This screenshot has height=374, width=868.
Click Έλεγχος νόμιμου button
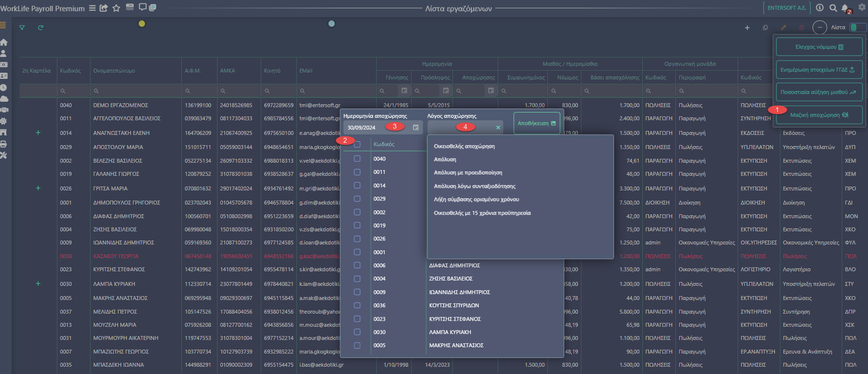pyautogui.click(x=819, y=47)
